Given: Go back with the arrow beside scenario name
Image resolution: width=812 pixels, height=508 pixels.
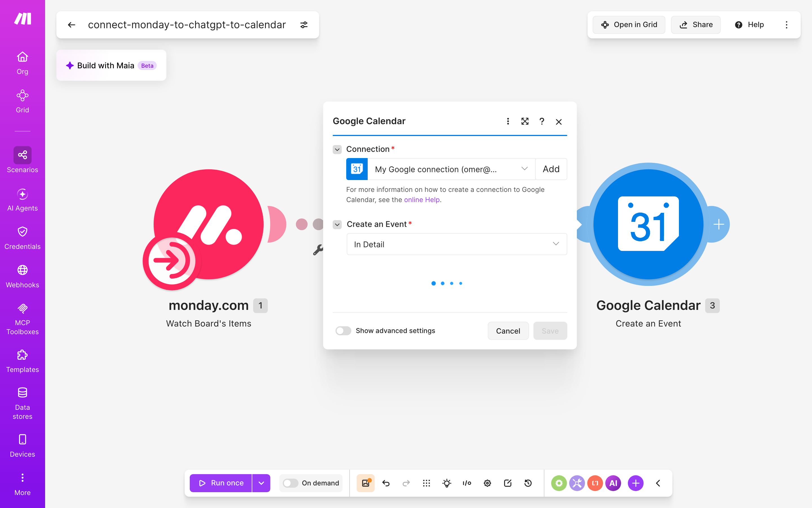Looking at the screenshot, I should pos(71,25).
